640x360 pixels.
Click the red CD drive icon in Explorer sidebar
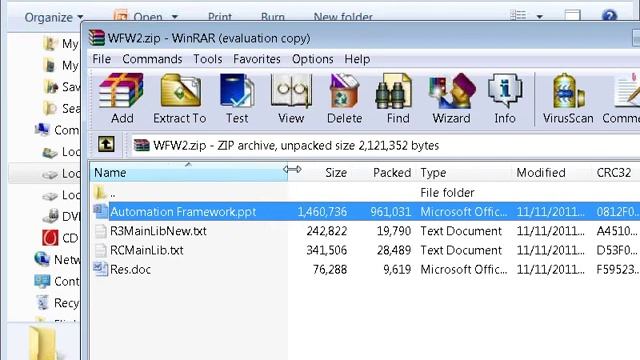(x=50, y=238)
